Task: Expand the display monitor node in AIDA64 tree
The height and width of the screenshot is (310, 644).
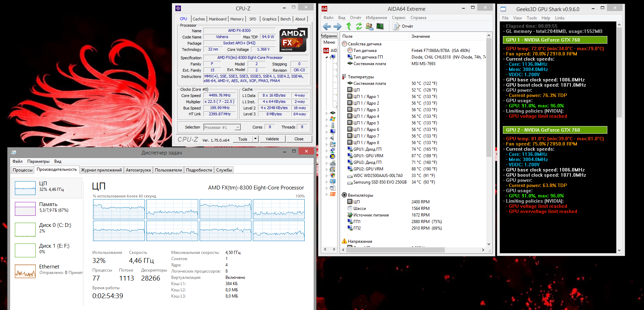Action: pyautogui.click(x=326, y=132)
